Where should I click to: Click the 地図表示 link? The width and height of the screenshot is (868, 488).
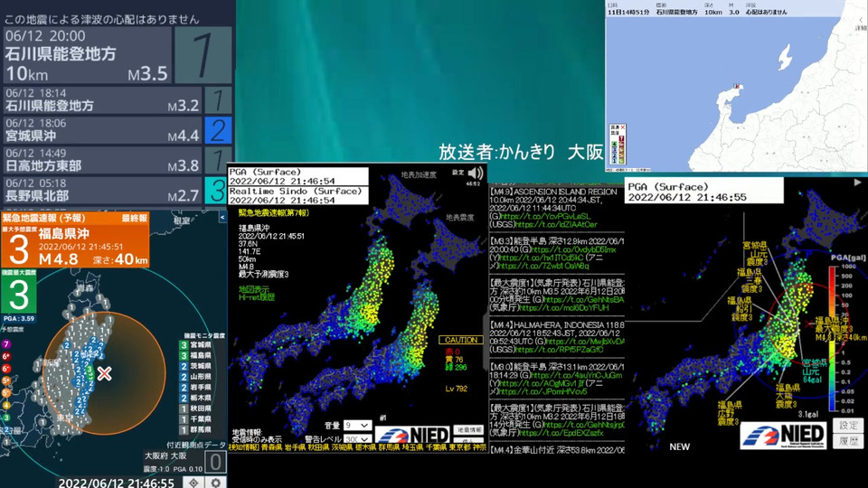pos(254,289)
